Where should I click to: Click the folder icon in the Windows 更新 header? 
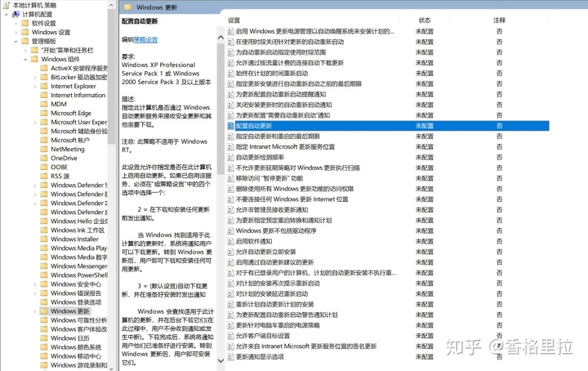coord(128,7)
